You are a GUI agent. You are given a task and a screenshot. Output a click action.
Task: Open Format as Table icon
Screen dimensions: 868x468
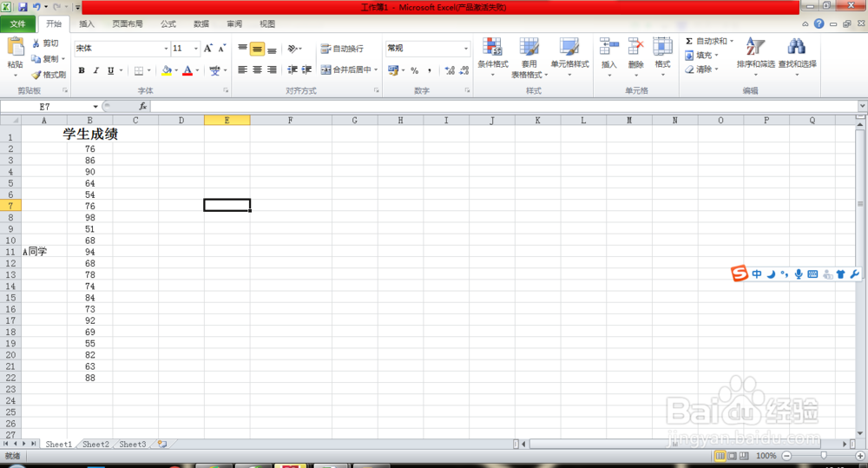(x=529, y=48)
